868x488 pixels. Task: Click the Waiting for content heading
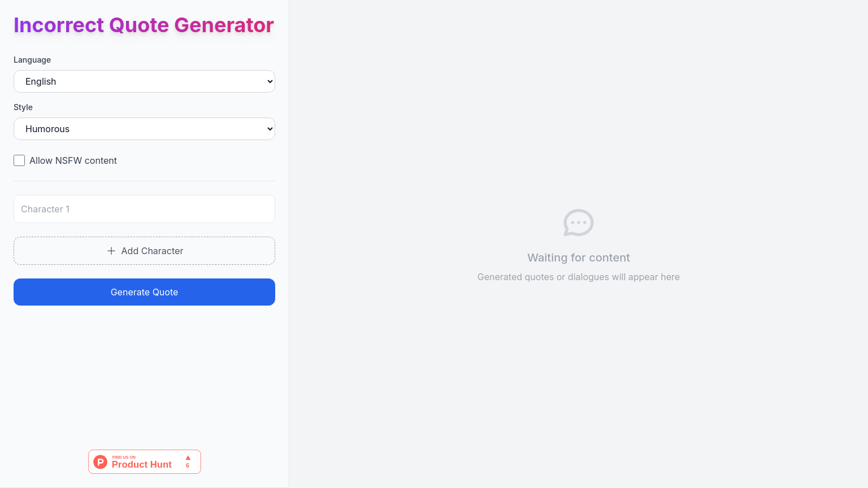[578, 258]
